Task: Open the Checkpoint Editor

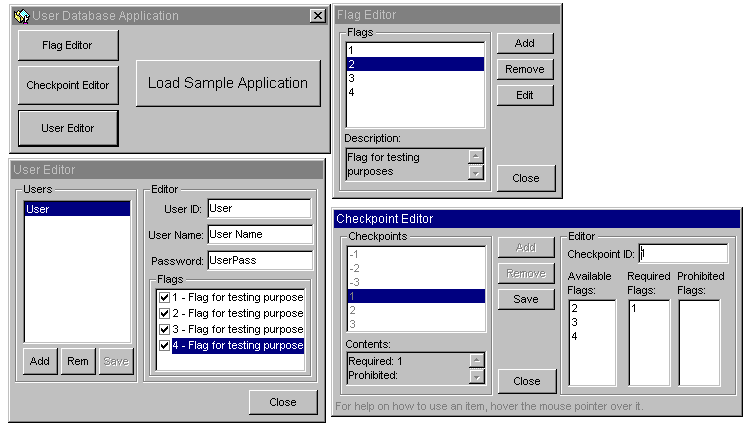Action: (68, 86)
